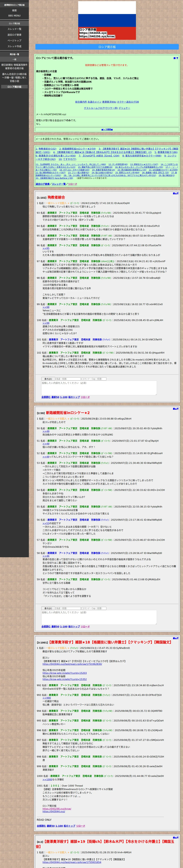Open 雑談★18 thread title

110,642
